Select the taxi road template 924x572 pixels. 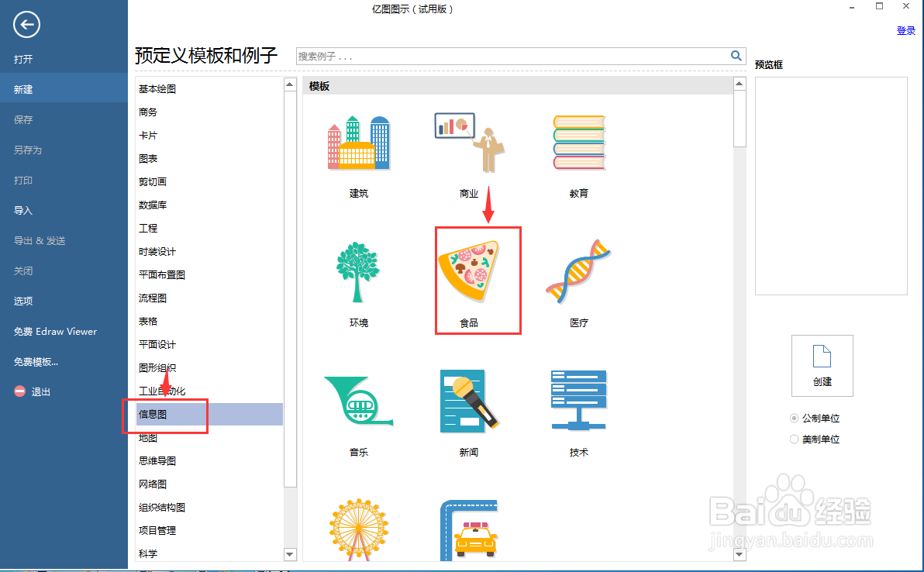pyautogui.click(x=469, y=530)
